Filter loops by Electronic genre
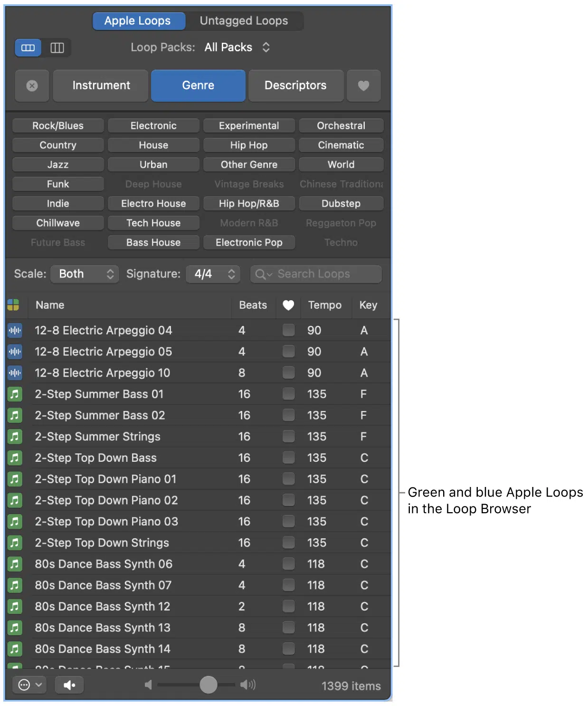Image resolution: width=588 pixels, height=706 pixels. tap(153, 126)
